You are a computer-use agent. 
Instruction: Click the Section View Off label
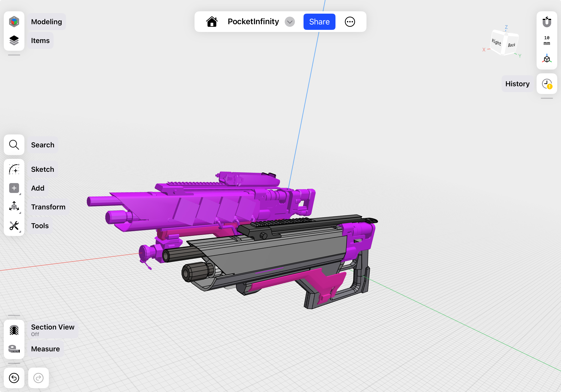click(x=53, y=330)
